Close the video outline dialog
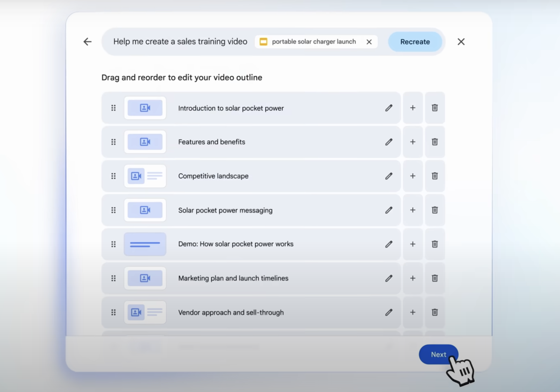 tap(461, 42)
